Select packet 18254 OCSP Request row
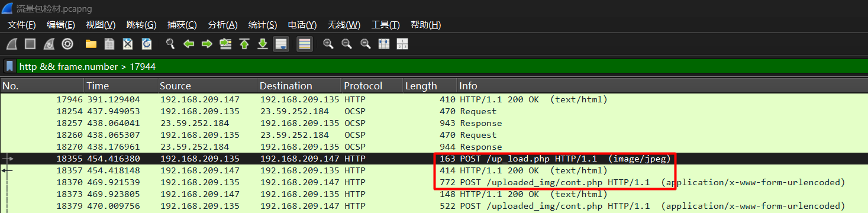868x213 pixels. click(434, 111)
